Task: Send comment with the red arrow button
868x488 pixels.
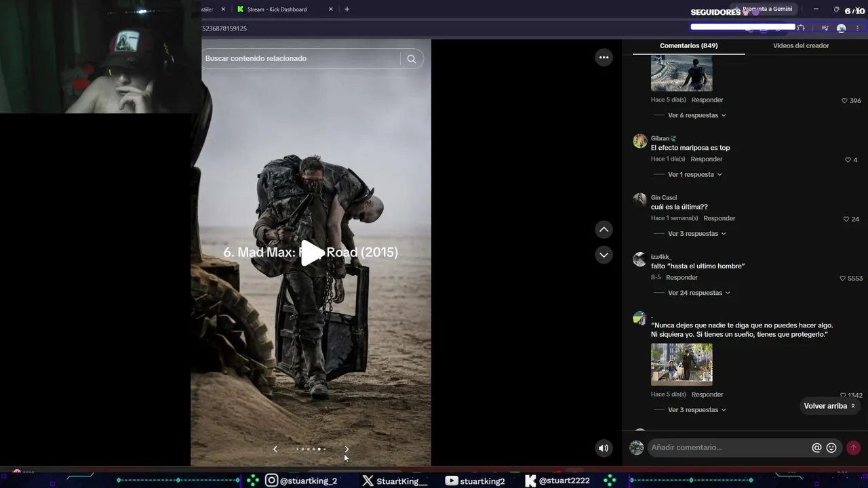Action: (x=853, y=448)
